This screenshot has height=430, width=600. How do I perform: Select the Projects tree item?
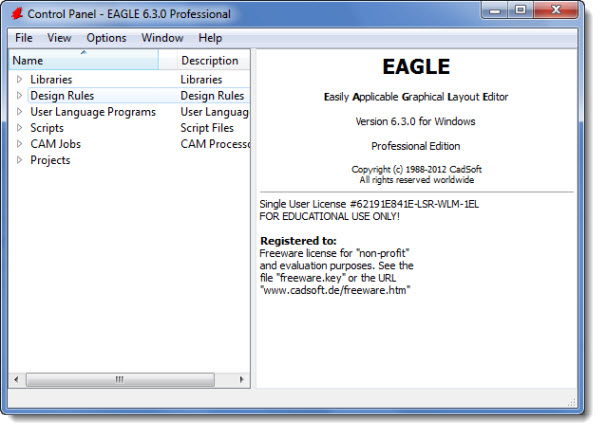point(50,160)
